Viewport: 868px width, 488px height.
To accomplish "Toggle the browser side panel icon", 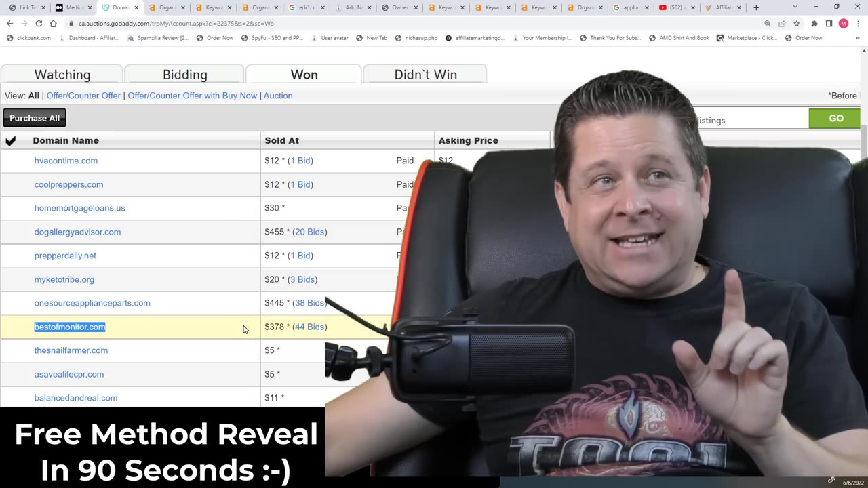I will [x=829, y=23].
